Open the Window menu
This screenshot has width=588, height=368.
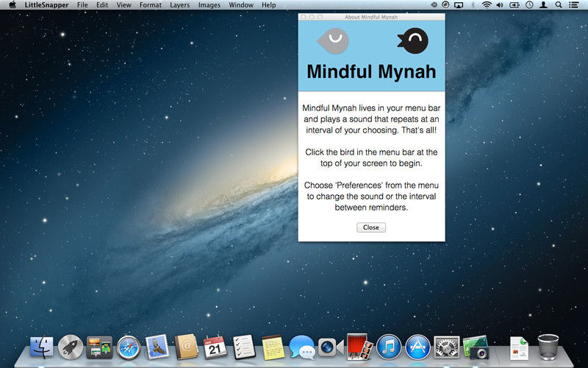241,5
